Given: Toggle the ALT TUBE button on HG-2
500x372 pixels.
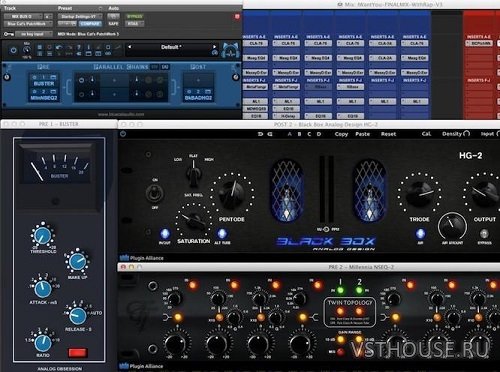Looking at the screenshot, I should [x=222, y=233].
